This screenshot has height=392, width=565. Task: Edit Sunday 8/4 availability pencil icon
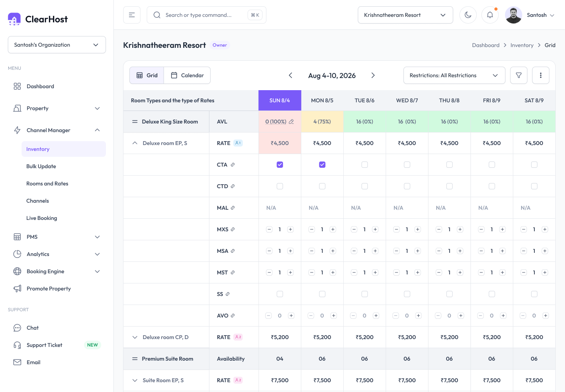coord(291,122)
